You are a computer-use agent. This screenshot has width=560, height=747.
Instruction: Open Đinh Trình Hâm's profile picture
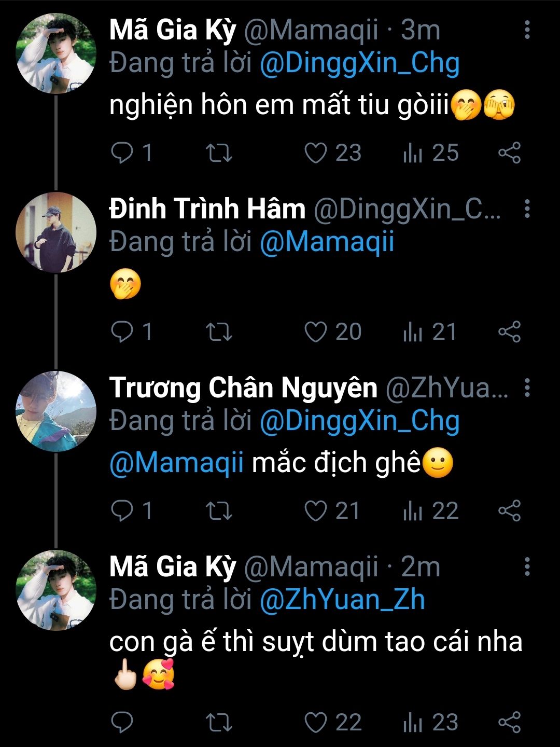(x=56, y=232)
